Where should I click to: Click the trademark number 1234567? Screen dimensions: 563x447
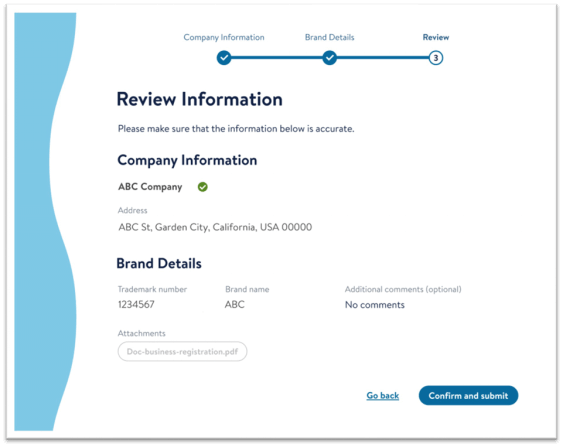click(136, 304)
